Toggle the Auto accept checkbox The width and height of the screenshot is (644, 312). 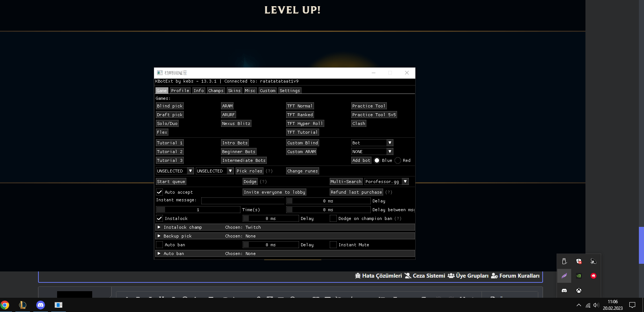160,192
